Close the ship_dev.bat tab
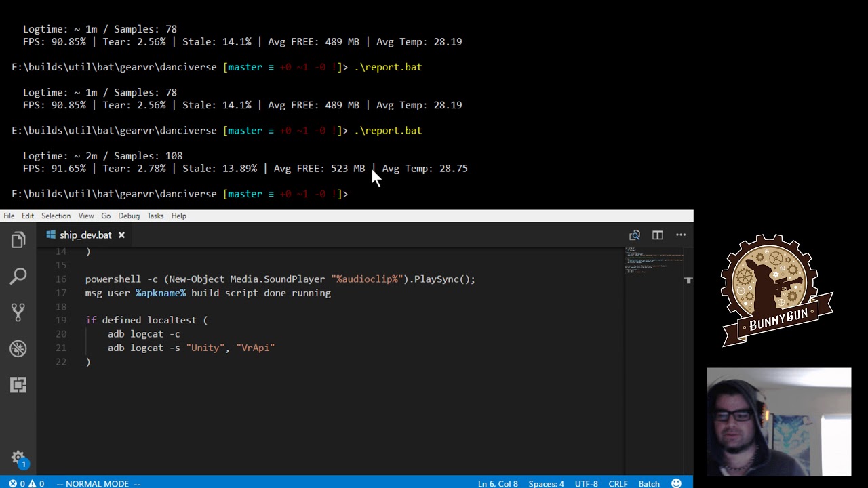The height and width of the screenshot is (488, 868). 121,235
